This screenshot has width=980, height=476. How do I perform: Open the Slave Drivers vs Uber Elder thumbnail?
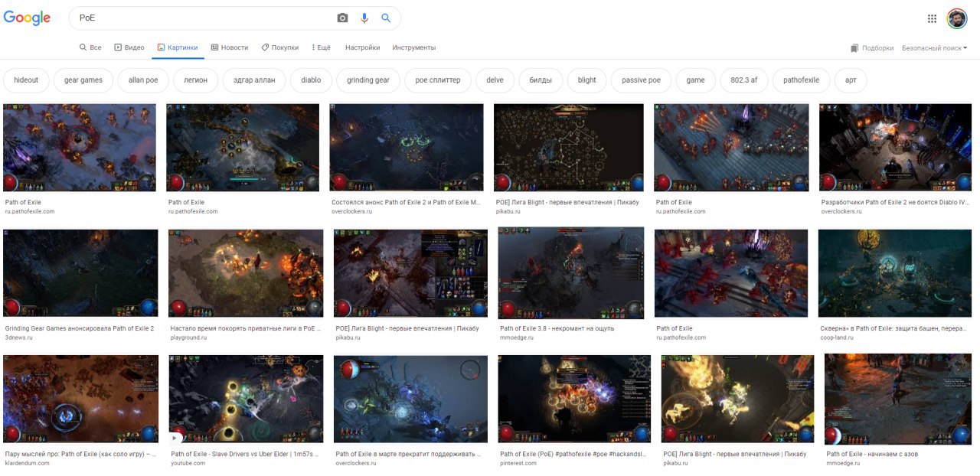(x=246, y=399)
